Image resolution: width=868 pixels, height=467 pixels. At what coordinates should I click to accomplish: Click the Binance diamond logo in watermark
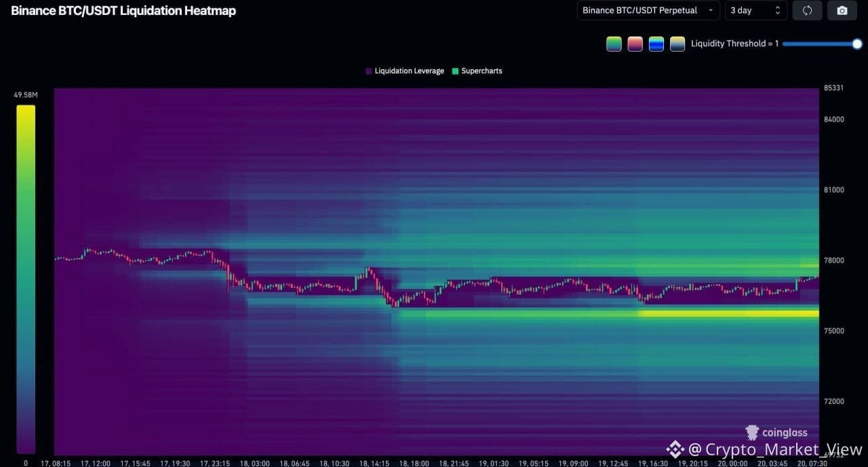[x=674, y=449]
